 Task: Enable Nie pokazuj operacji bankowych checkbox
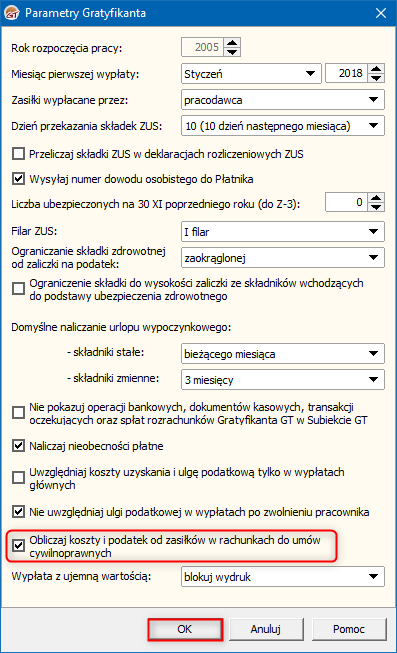[18, 413]
